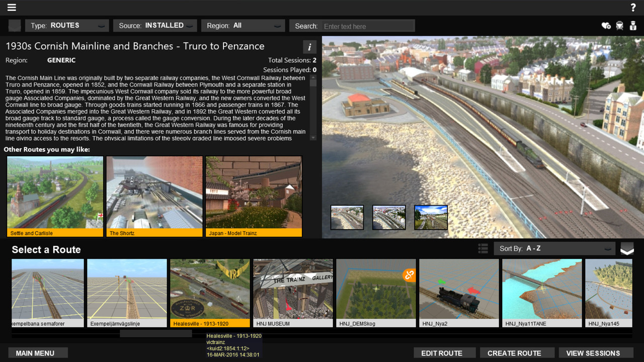
Task: Click the description scroll down arrow
Action: 313,137
